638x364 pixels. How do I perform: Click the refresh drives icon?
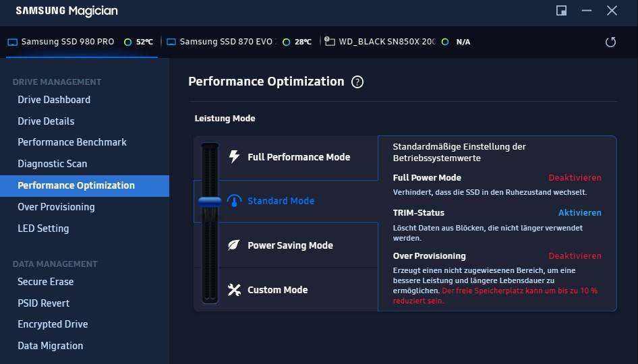pos(610,42)
